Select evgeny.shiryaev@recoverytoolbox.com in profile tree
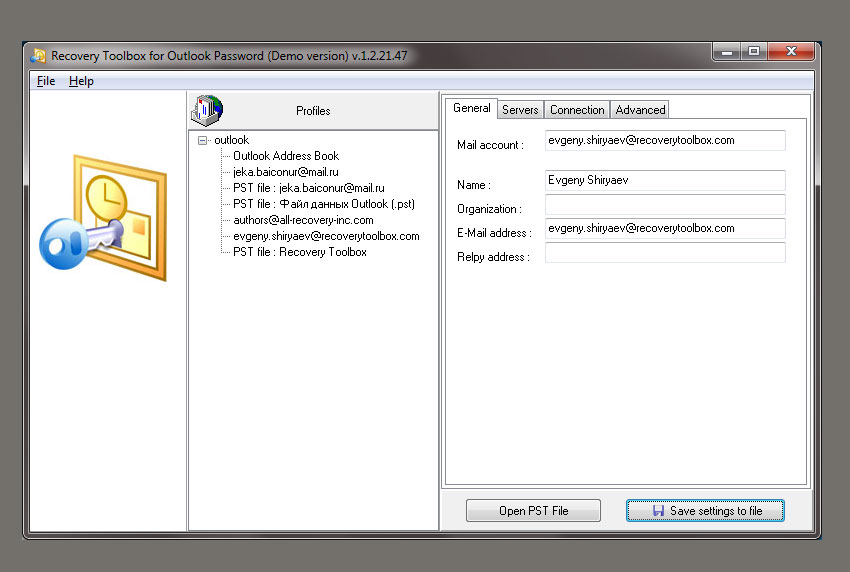This screenshot has width=850, height=572. pyautogui.click(x=326, y=236)
